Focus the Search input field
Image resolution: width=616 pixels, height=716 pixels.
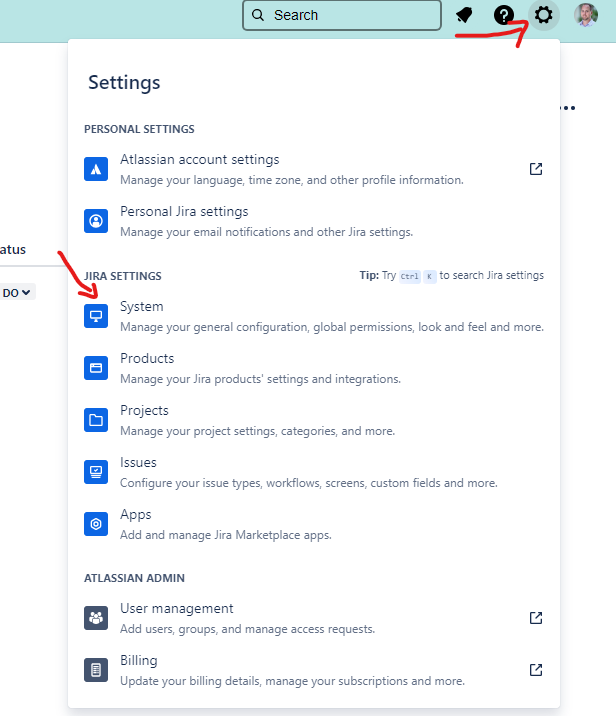click(342, 16)
